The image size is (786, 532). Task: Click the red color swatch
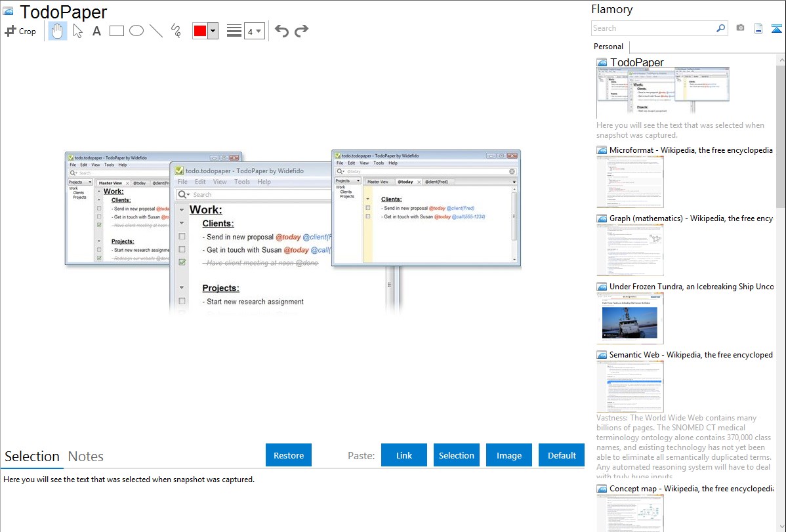(x=200, y=31)
